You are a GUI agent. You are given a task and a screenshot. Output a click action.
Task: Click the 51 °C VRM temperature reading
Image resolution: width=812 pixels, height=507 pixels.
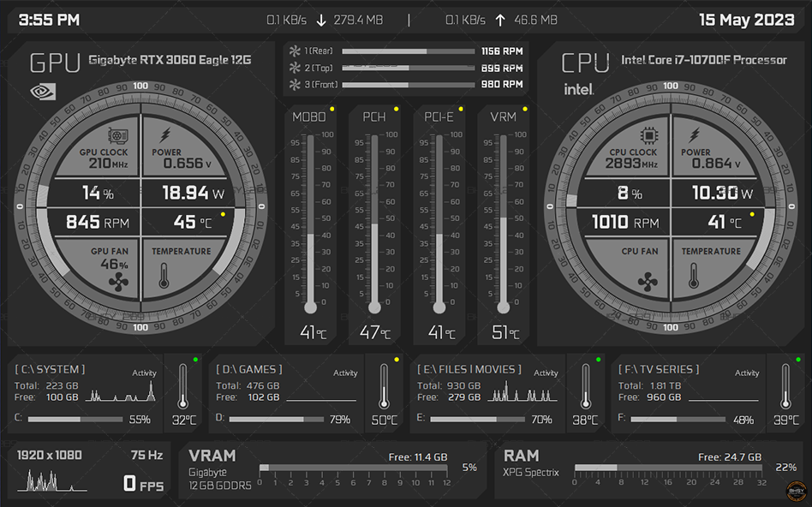(505, 332)
